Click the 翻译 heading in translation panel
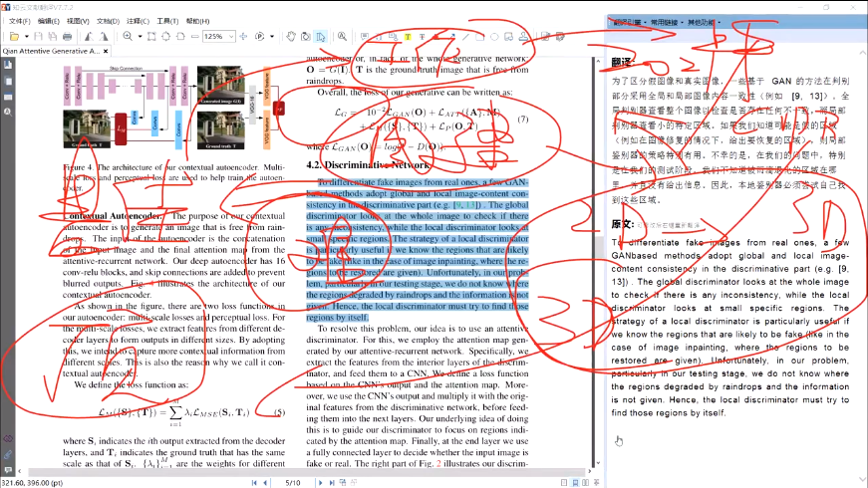 pyautogui.click(x=622, y=63)
